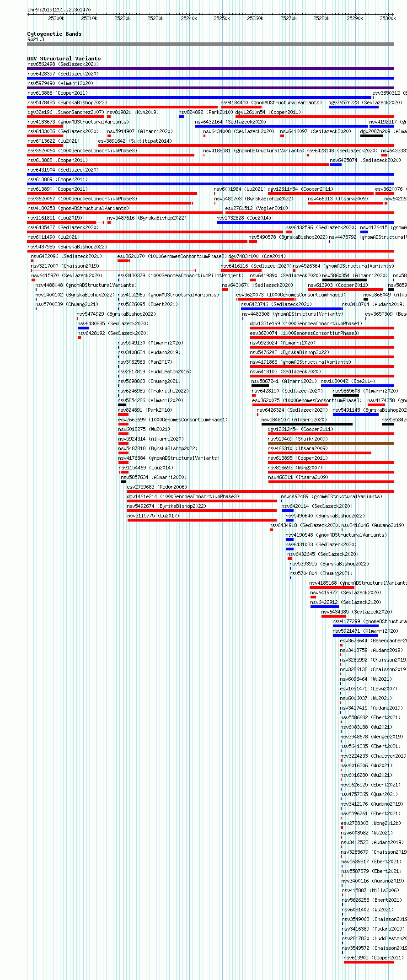Open nsv3217000 (Chaisson2019) variant

click(x=65, y=266)
